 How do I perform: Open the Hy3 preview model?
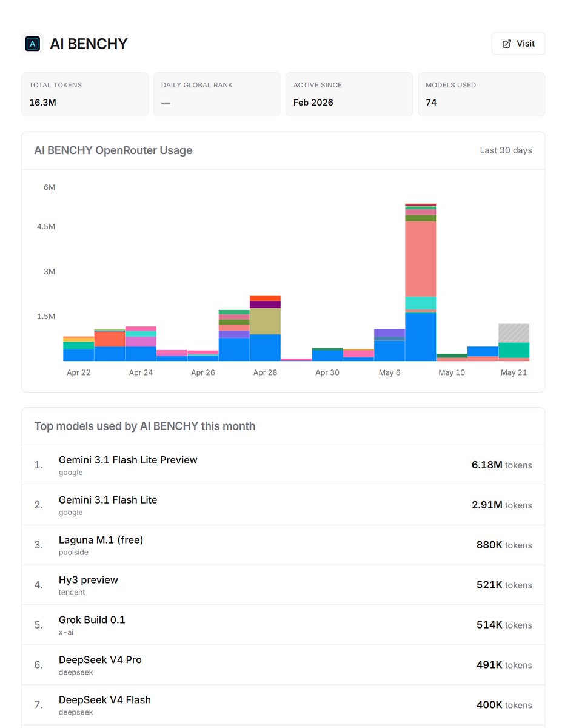click(x=89, y=580)
